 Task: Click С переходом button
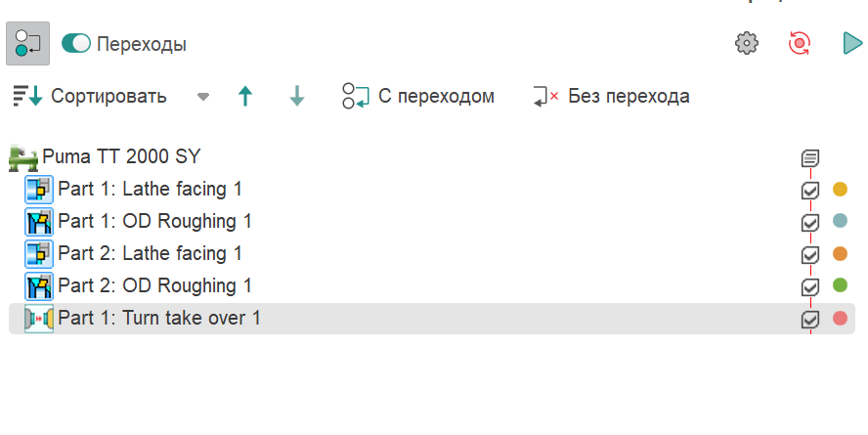(x=418, y=97)
